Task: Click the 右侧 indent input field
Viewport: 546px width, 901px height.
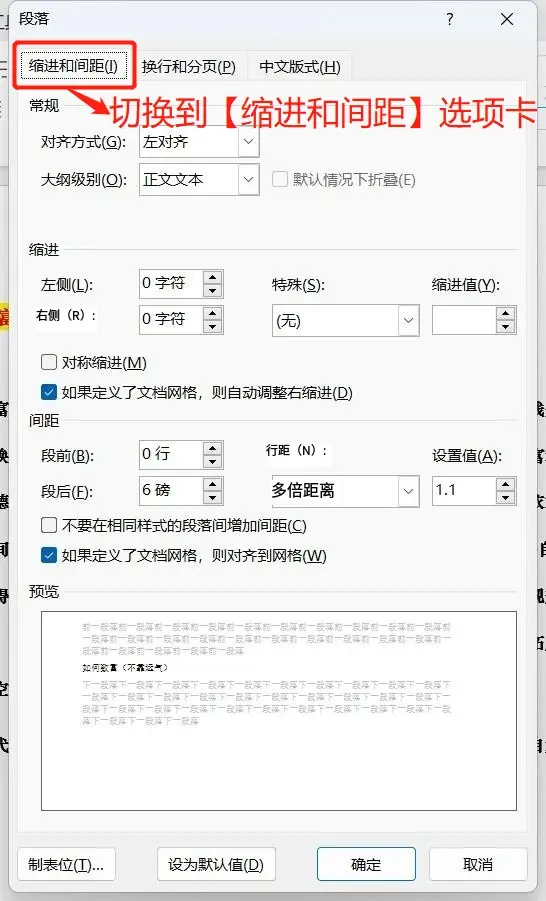Action: [171, 320]
